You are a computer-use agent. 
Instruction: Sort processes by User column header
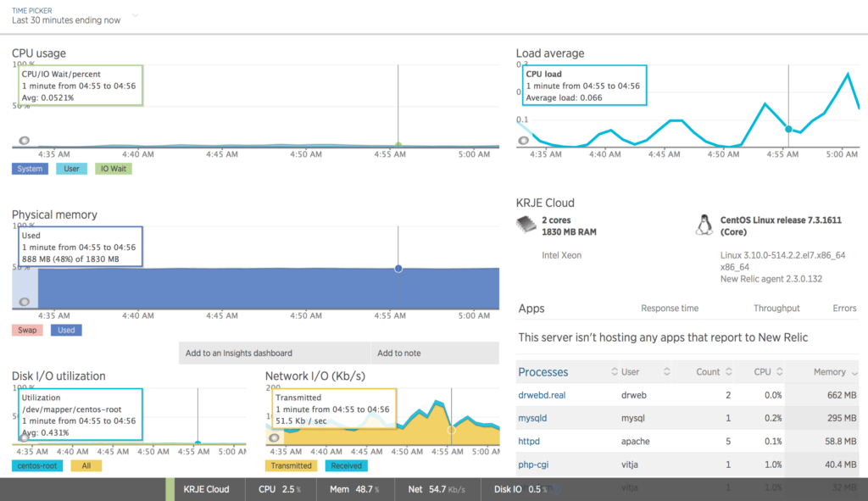tap(630, 372)
